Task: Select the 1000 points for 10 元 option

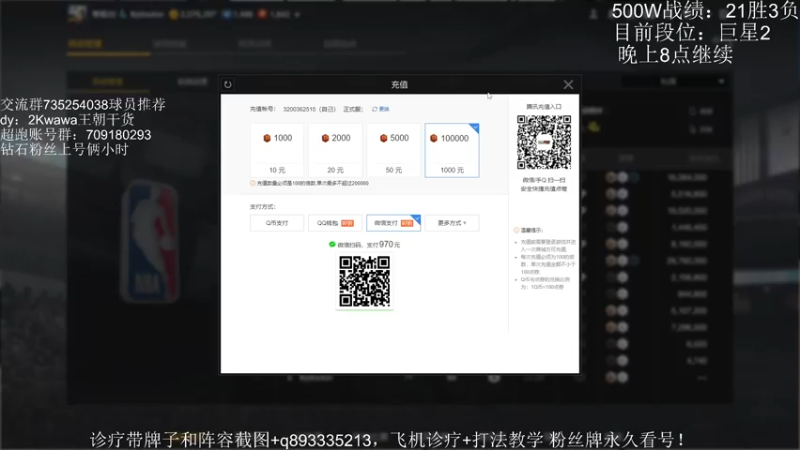Action: [x=277, y=150]
